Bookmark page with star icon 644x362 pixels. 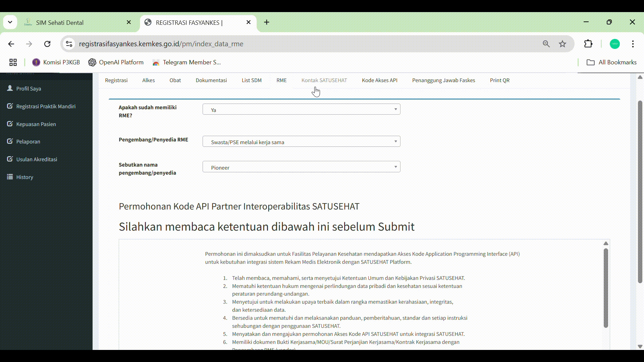coord(562,44)
